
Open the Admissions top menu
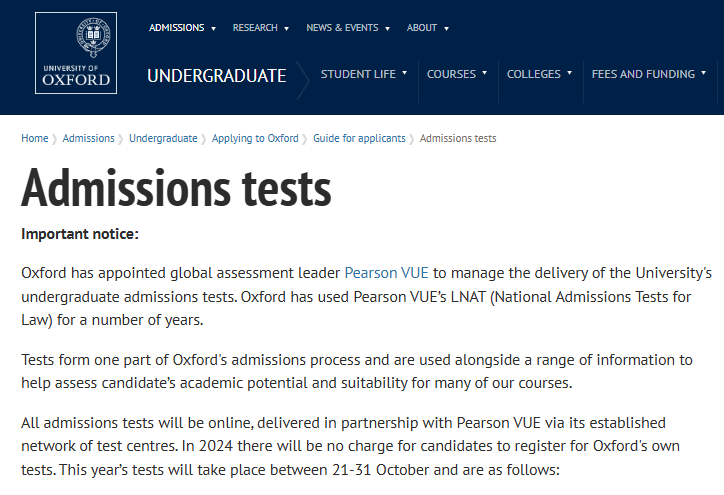[176, 28]
